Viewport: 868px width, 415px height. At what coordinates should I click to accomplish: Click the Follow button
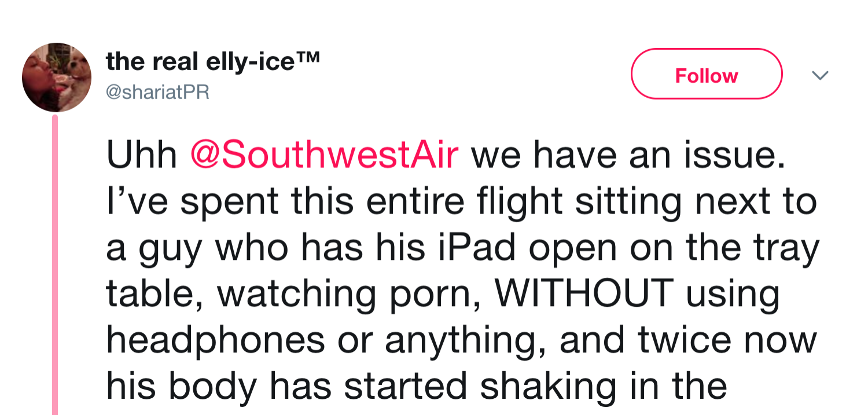click(x=706, y=74)
